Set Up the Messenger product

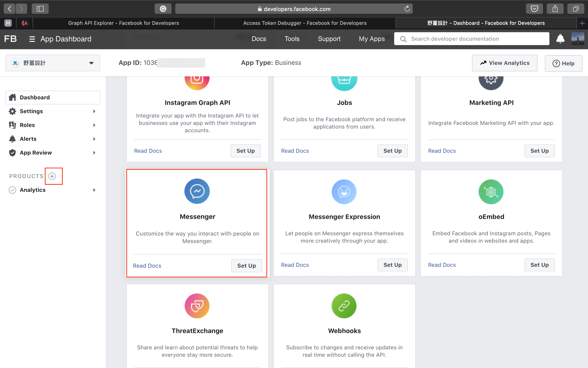246,266
